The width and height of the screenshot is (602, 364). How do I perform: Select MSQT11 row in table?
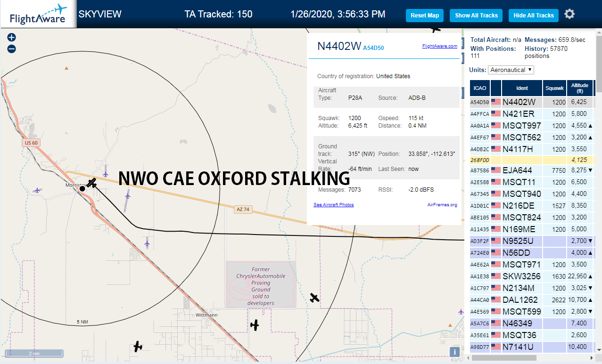(532, 182)
